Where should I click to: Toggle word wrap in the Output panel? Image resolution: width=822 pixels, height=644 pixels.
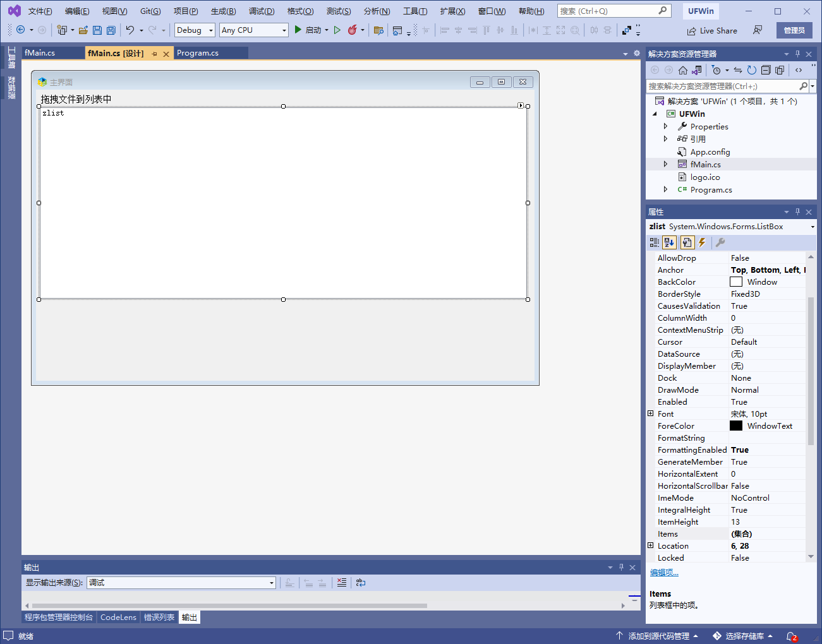361,583
